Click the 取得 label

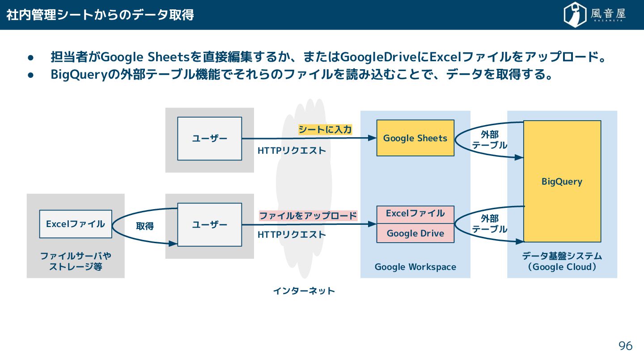145,226
